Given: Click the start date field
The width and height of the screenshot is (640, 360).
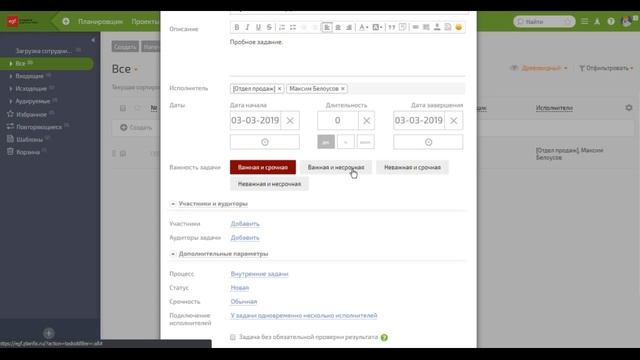Looking at the screenshot, I should tap(256, 120).
